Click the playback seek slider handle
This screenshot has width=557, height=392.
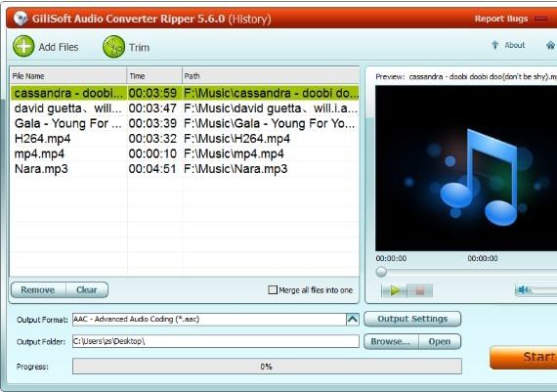click(x=381, y=272)
